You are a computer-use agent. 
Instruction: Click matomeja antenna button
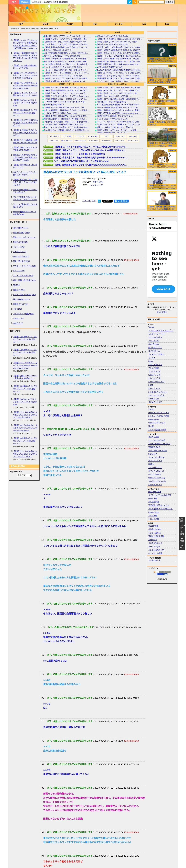point(133,136)
